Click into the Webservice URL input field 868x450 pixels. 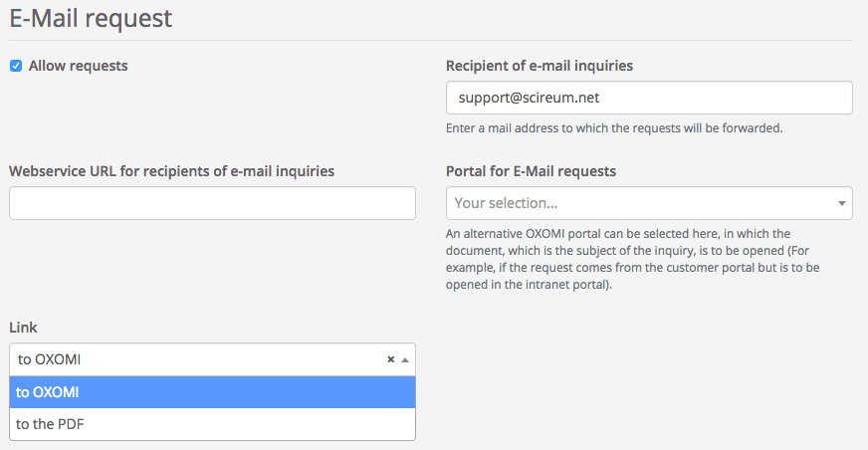[x=212, y=203]
